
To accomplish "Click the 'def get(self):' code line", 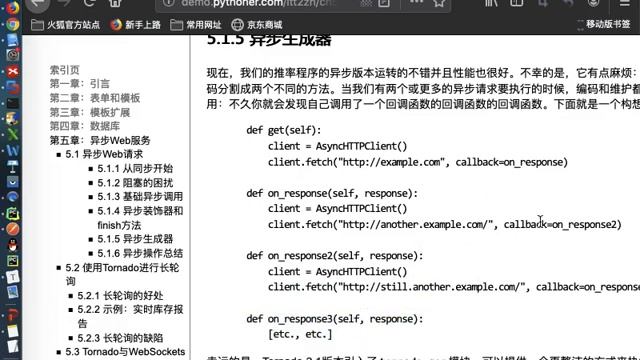I will point(284,130).
